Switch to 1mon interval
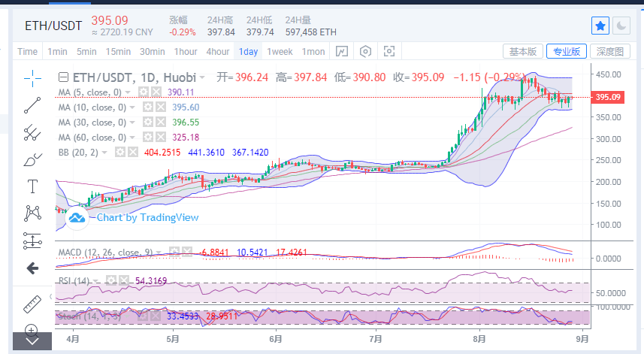 (313, 52)
